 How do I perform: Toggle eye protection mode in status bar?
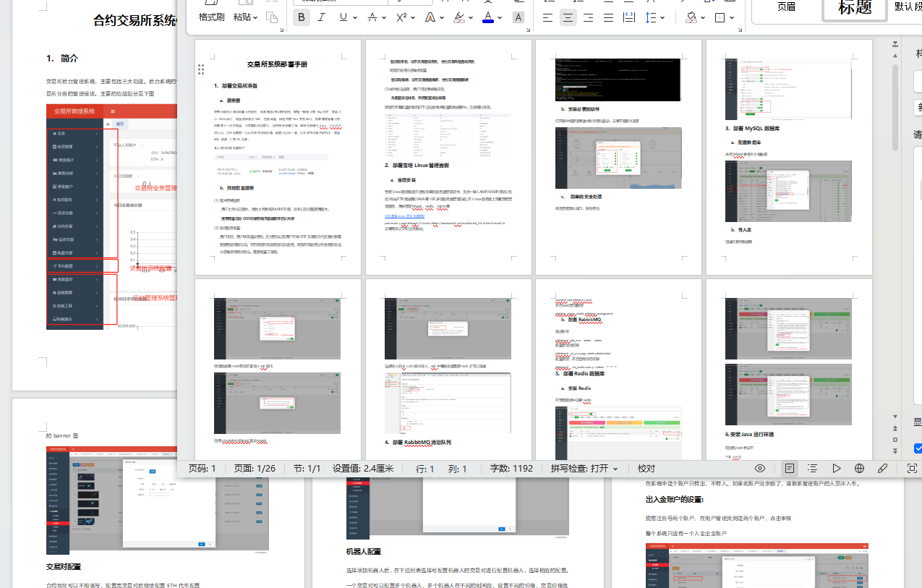click(760, 469)
